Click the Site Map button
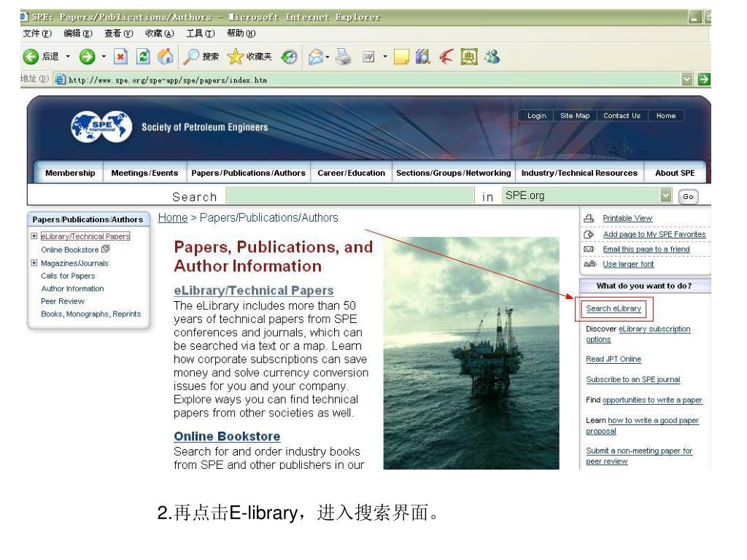747x560 pixels. pyautogui.click(x=575, y=116)
